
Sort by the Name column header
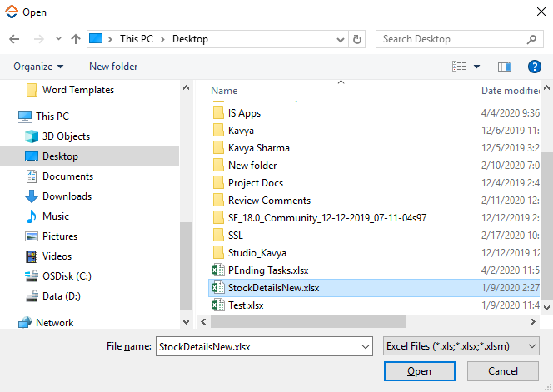224,91
